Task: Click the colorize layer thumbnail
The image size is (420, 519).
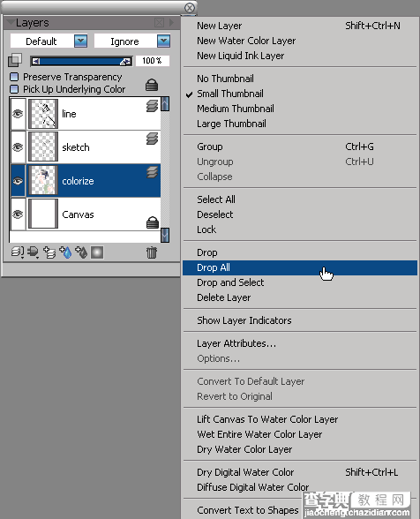Action: tap(43, 181)
